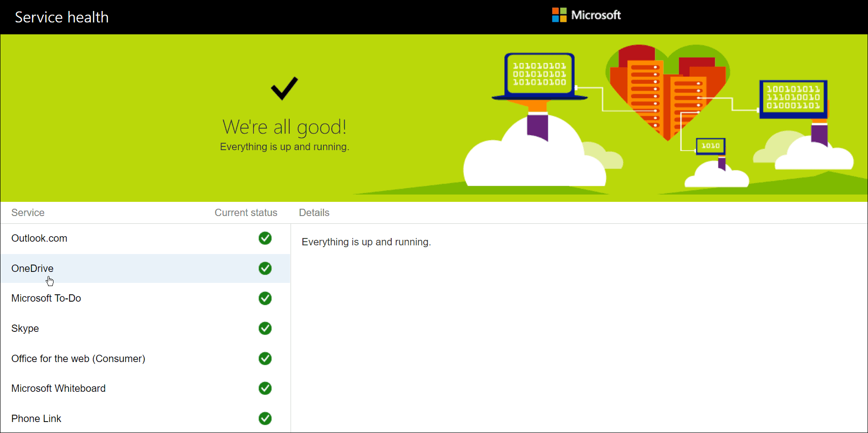
Task: Click the large black checkmark in the banner
Action: (x=284, y=88)
